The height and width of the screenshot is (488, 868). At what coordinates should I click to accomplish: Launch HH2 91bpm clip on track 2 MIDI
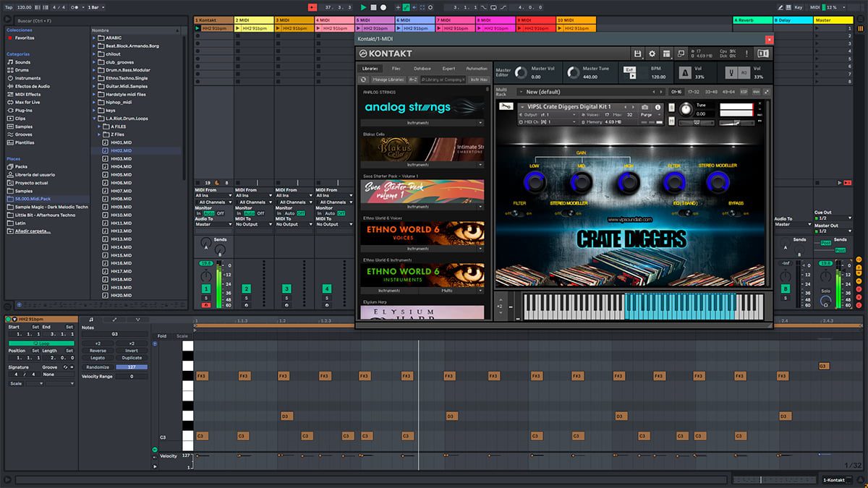point(239,28)
